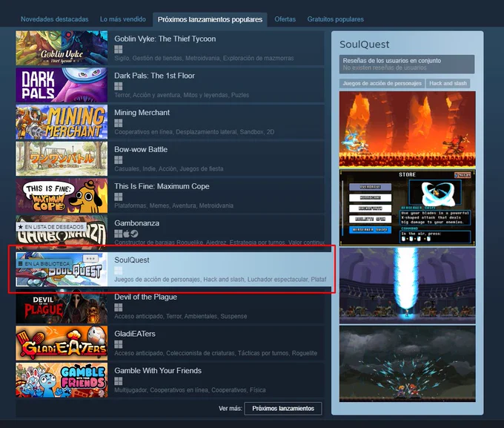Click the En la biblioteca badge on SoulQuest
This screenshot has height=428, width=504.
(x=44, y=263)
